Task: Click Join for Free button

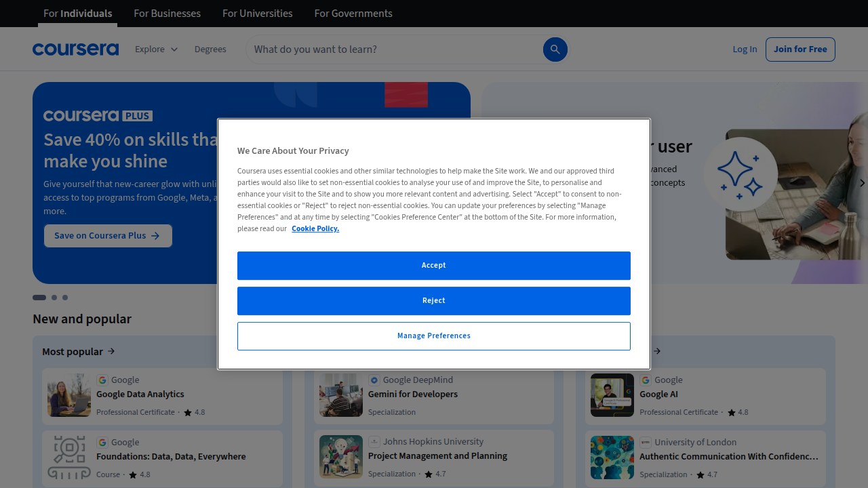Action: (x=800, y=49)
